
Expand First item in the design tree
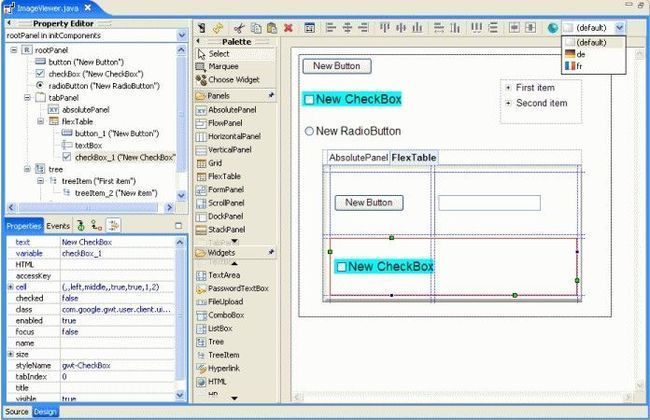508,88
